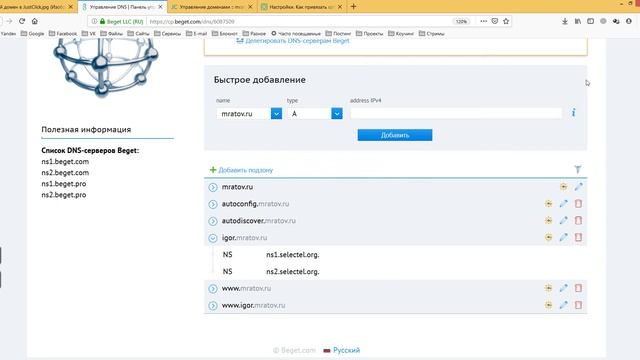This screenshot has width=640, height=360.
Task: Open the Facebook bookmarks folder
Action: (63, 33)
